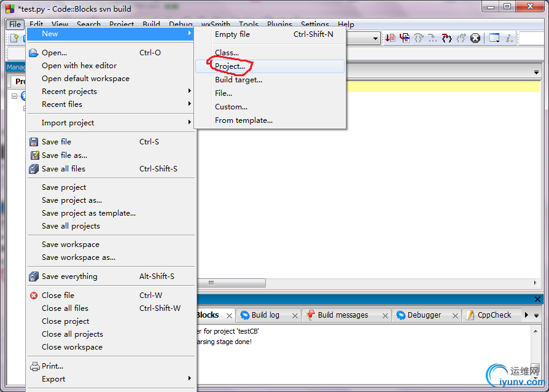The image size is (549, 392).
Task: Click the New item highlighted in File menu
Action: click(x=111, y=34)
